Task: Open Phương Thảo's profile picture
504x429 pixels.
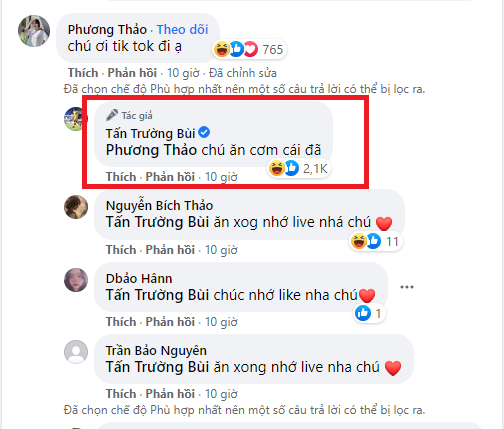Action: (34, 31)
